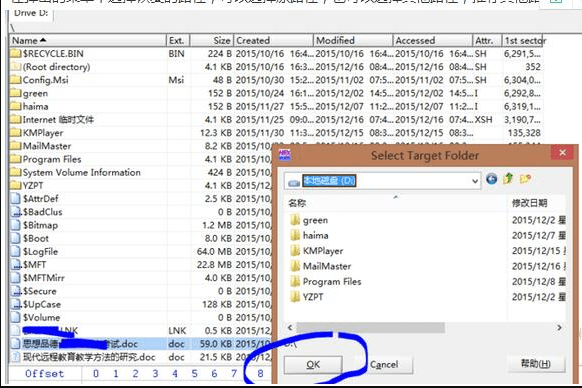Select the KMPlayer folder in target dialog
This screenshot has width=582, height=388.
tap(323, 251)
